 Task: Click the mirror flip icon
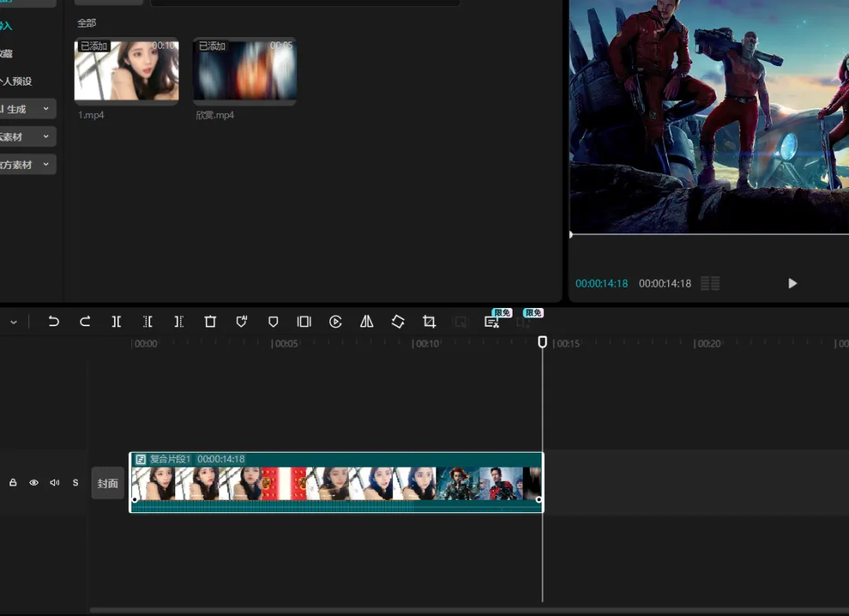click(x=366, y=321)
